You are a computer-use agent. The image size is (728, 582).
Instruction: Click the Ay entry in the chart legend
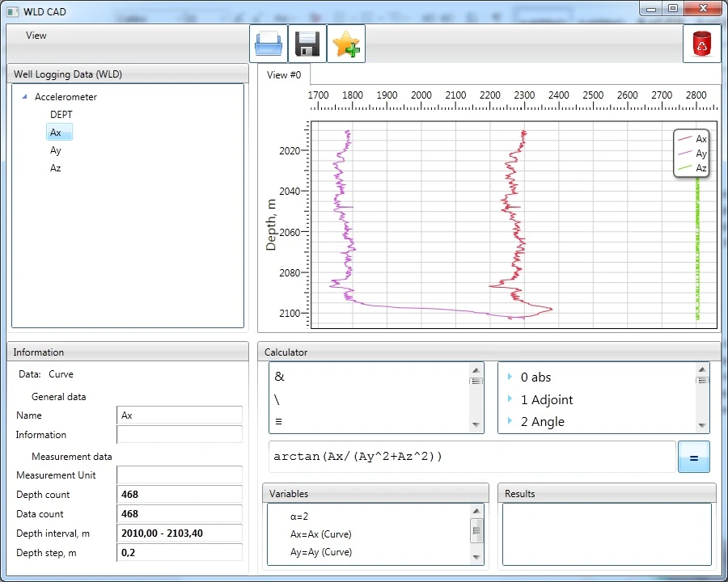click(x=692, y=153)
